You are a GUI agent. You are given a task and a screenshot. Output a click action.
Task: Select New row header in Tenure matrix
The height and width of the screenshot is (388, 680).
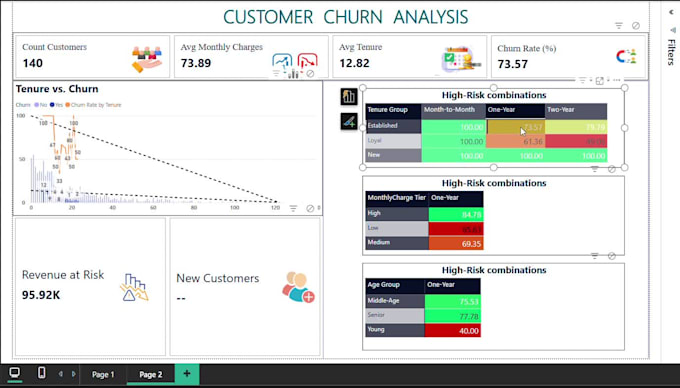click(393, 155)
